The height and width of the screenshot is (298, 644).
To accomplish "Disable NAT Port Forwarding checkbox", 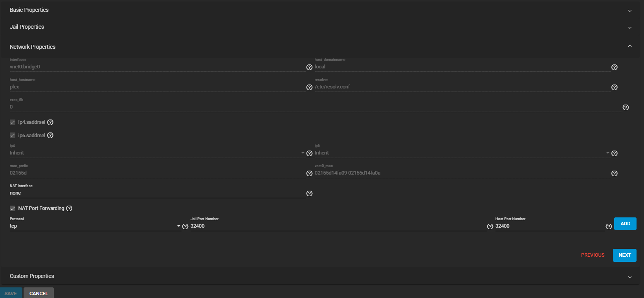I will click(13, 208).
